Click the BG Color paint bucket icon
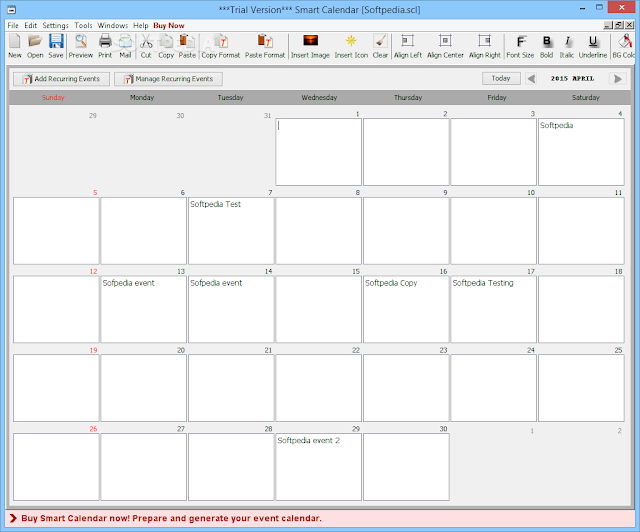 [624, 46]
